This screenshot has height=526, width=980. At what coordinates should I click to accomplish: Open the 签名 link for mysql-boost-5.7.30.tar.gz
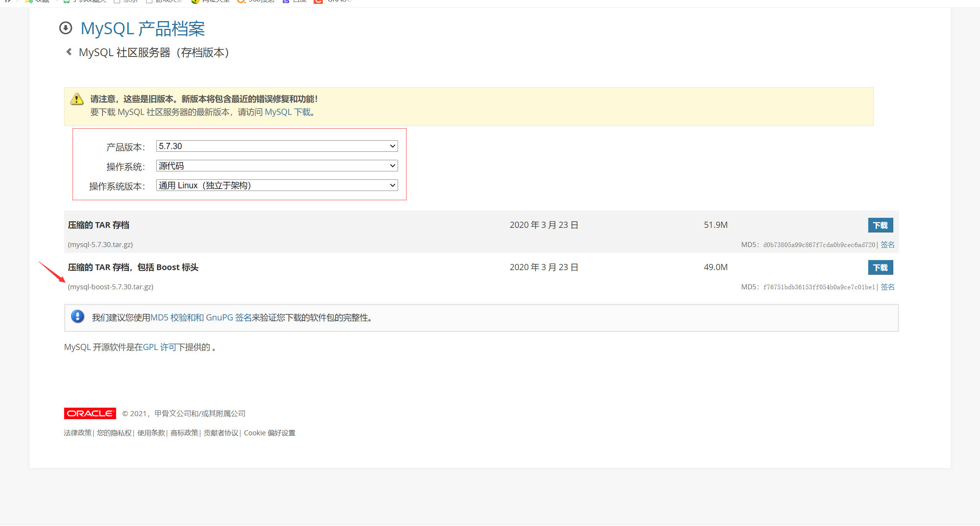887,287
